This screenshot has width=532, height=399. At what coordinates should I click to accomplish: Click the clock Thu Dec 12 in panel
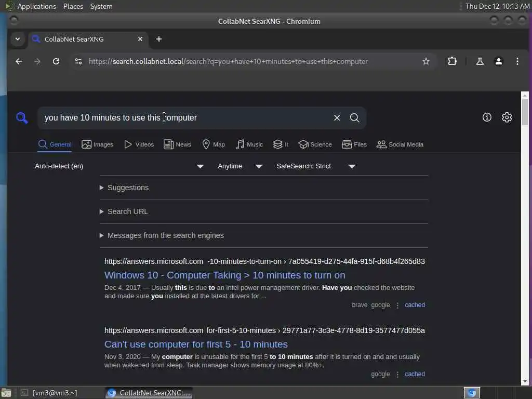click(x=497, y=6)
